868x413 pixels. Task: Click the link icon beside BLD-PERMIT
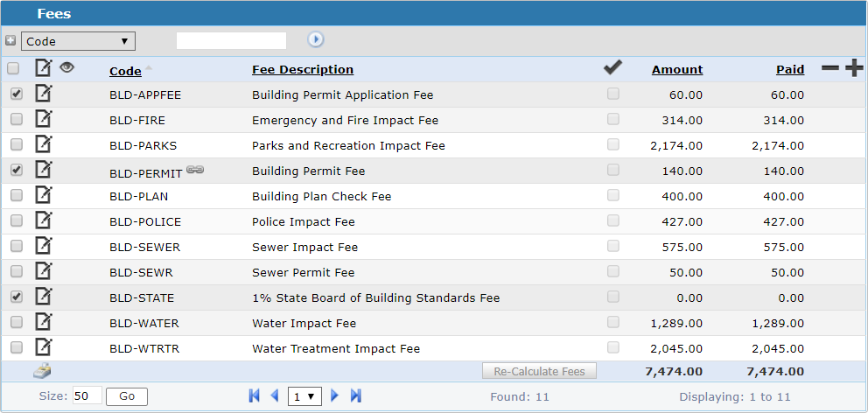[194, 171]
